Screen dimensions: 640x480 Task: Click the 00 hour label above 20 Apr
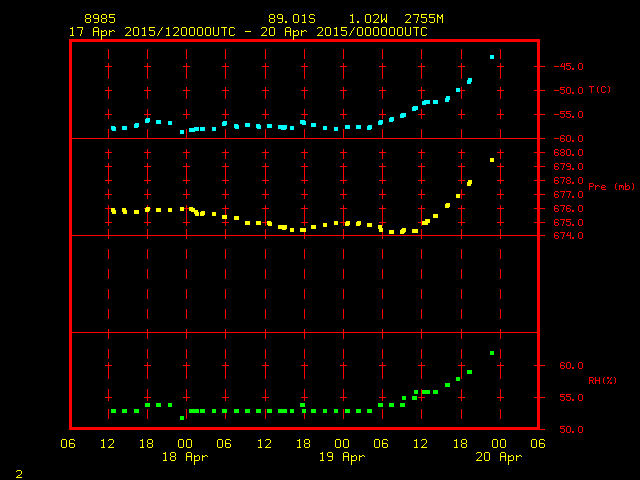coord(499,444)
